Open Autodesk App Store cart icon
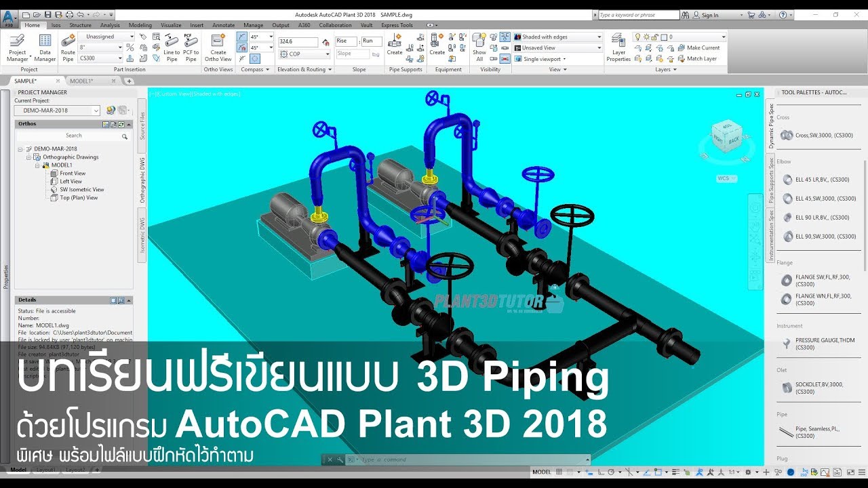The height and width of the screenshot is (488, 868). (752, 15)
